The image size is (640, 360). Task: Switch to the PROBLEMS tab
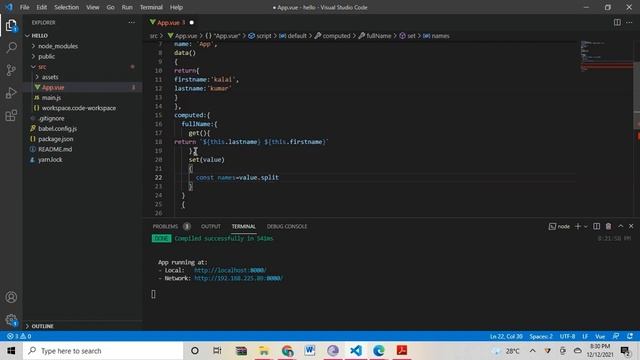point(165,226)
